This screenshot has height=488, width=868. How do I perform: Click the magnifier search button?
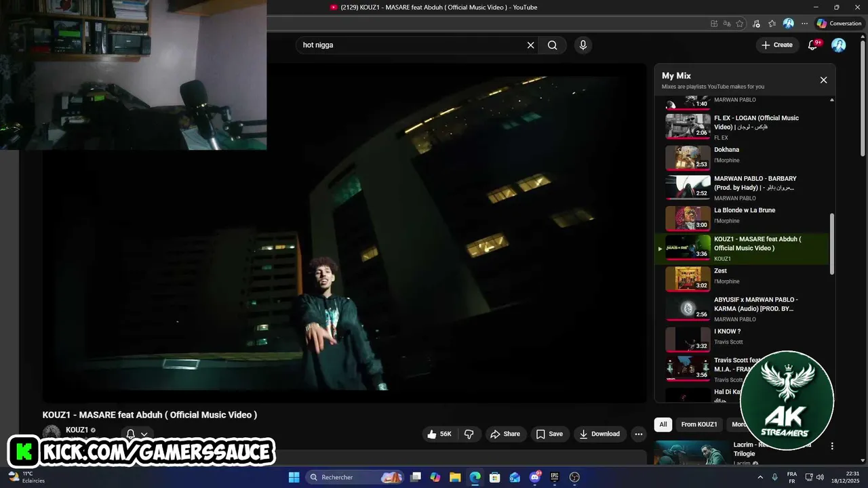tap(553, 45)
